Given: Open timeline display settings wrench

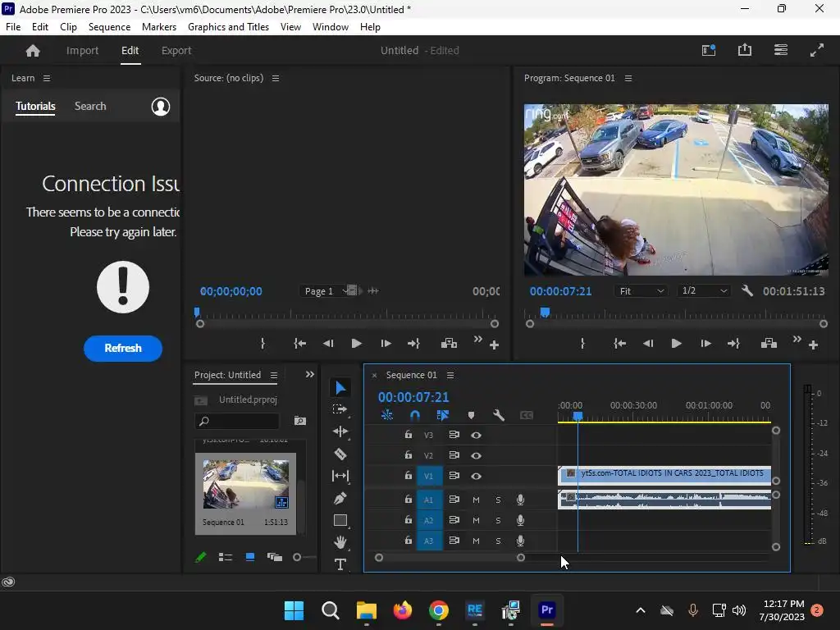Looking at the screenshot, I should (498, 416).
